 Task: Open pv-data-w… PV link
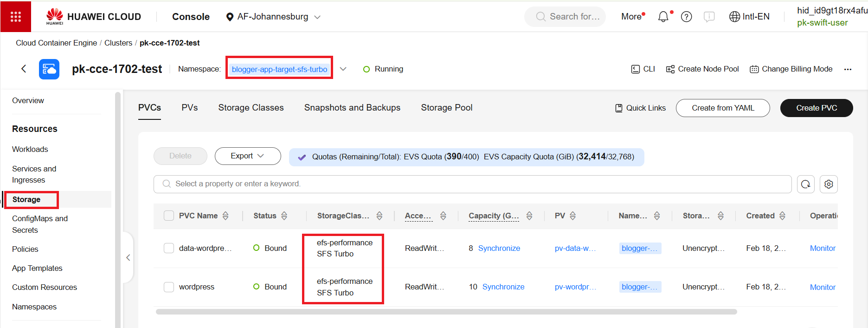coord(575,248)
